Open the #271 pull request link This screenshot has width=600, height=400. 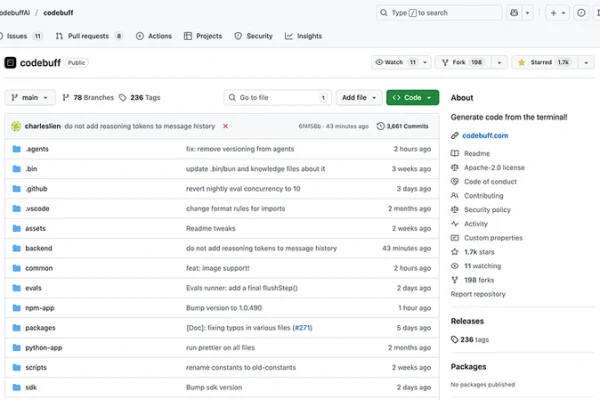(302, 328)
